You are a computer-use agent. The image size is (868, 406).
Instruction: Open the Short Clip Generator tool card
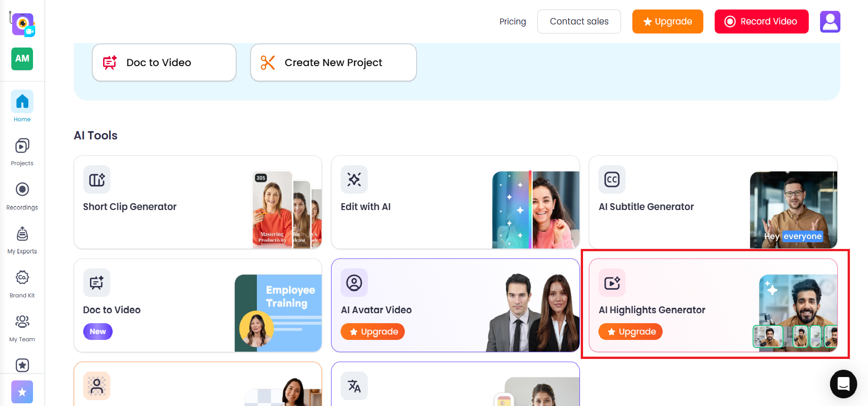click(198, 202)
